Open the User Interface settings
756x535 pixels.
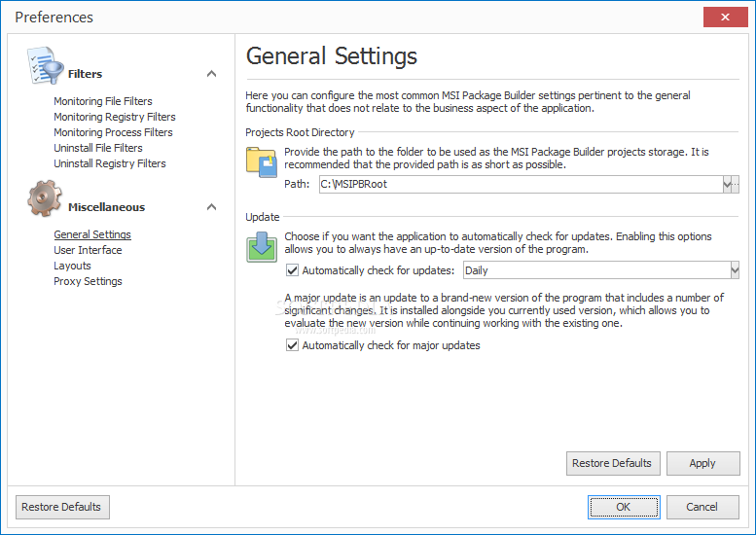(x=88, y=250)
